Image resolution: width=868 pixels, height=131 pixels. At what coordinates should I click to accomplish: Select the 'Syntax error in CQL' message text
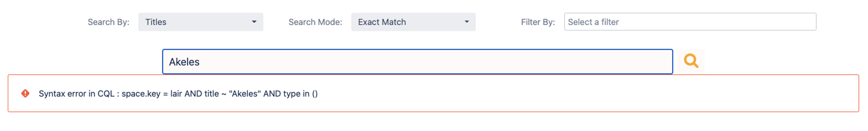[76, 94]
